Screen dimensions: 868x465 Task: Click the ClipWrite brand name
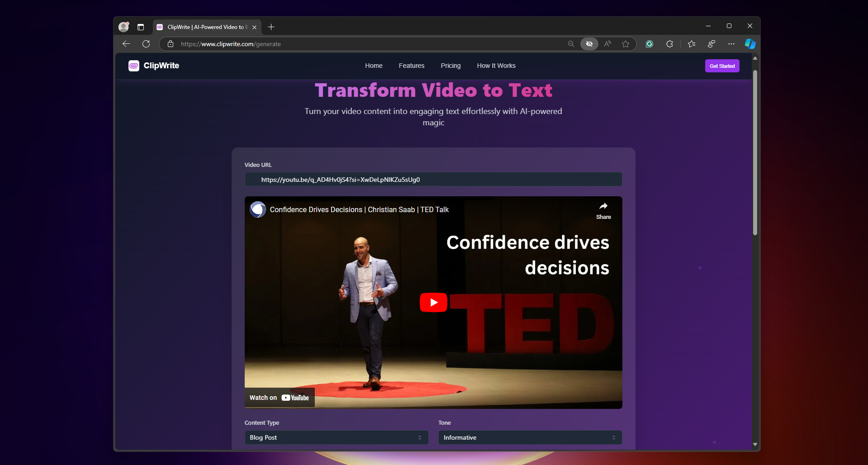(161, 66)
